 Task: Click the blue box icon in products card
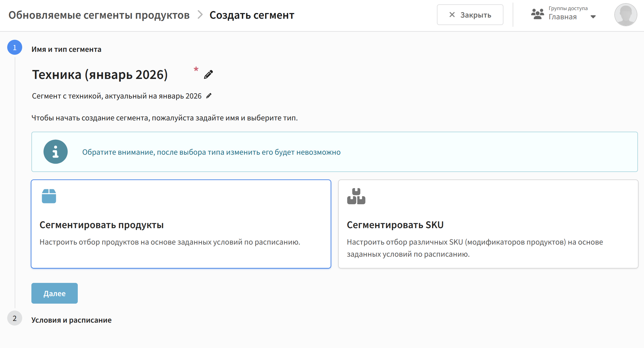[49, 196]
